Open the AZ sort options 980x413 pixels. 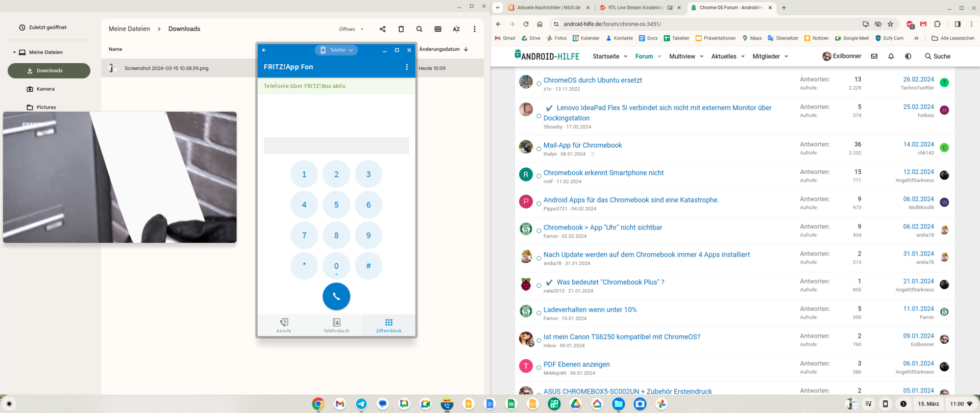point(456,29)
